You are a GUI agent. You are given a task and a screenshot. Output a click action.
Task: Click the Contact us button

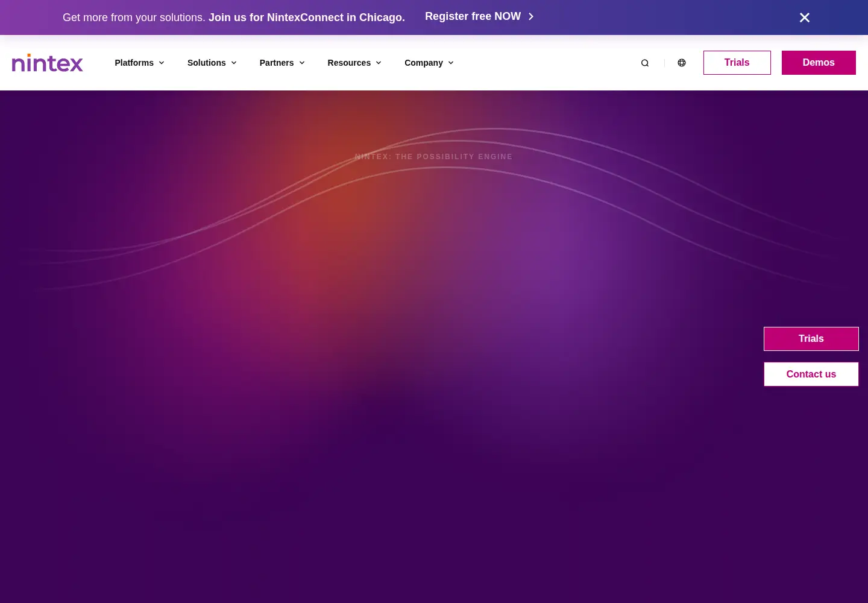[811, 374]
